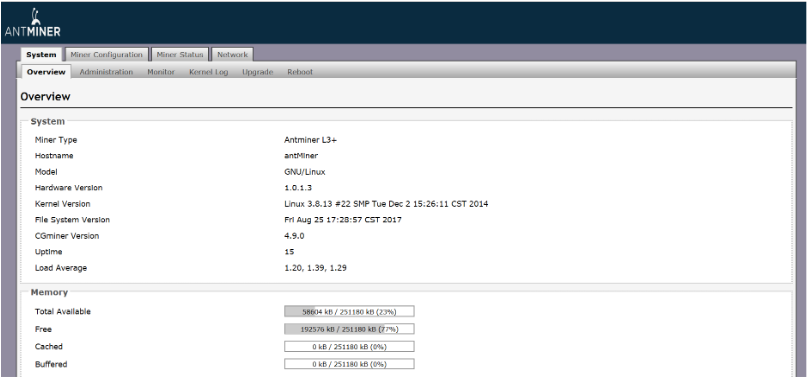Open the Administration sub-tab
807x379 pixels.
107,72
